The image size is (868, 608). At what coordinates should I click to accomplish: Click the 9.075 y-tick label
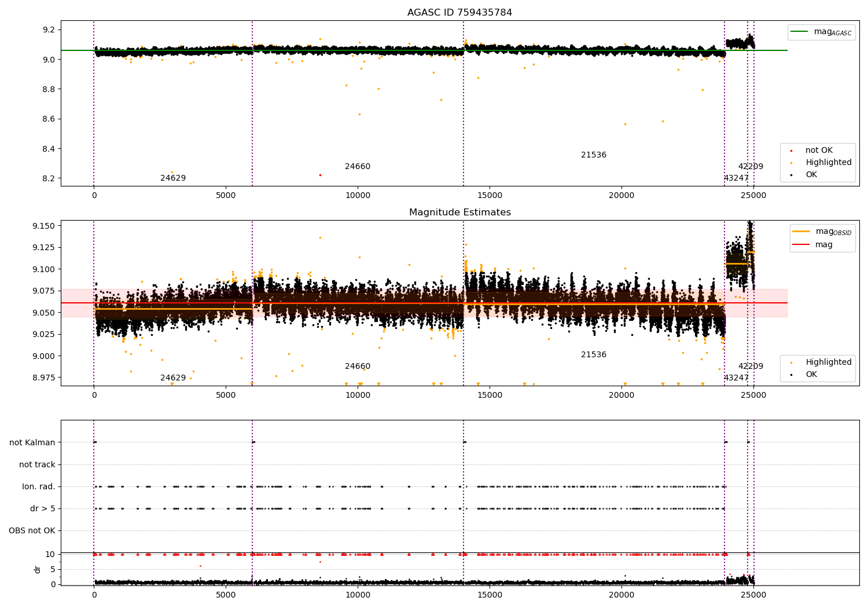click(44, 291)
